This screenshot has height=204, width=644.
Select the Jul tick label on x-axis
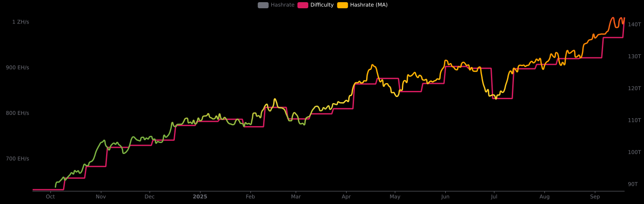point(494,197)
